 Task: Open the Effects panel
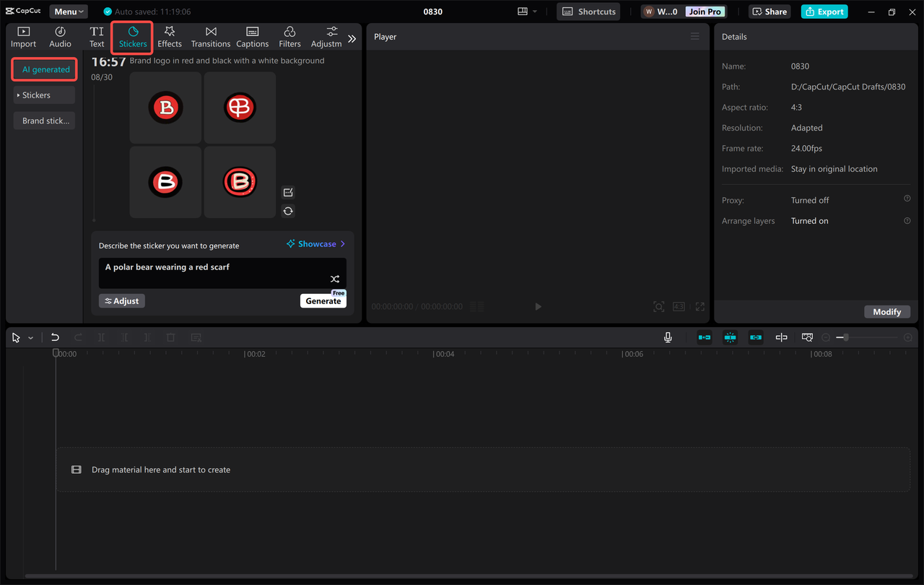point(170,36)
